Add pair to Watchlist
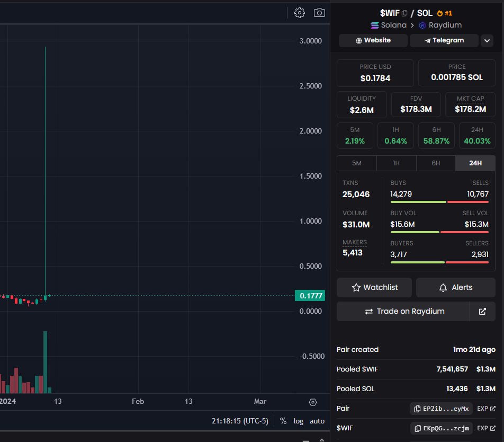 374,287
